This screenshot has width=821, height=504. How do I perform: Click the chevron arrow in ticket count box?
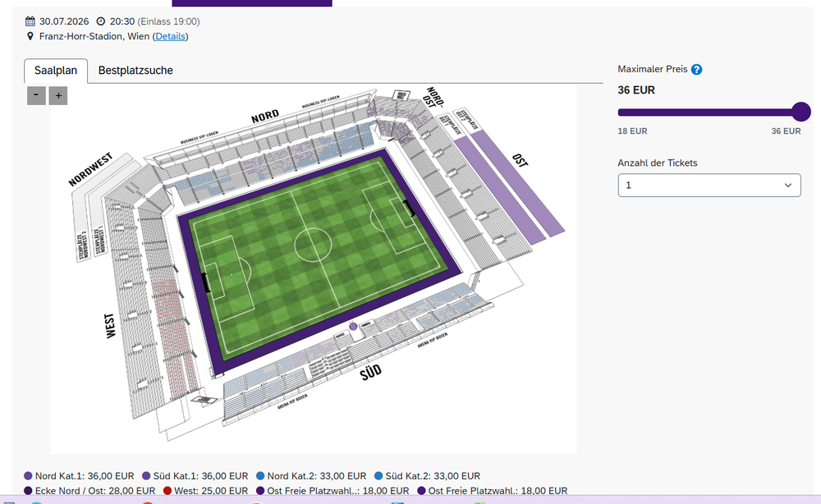pyautogui.click(x=787, y=186)
